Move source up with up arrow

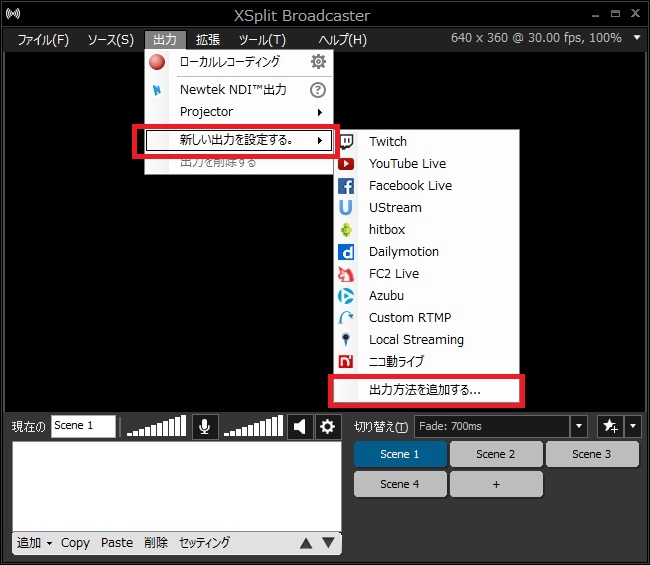click(x=306, y=543)
